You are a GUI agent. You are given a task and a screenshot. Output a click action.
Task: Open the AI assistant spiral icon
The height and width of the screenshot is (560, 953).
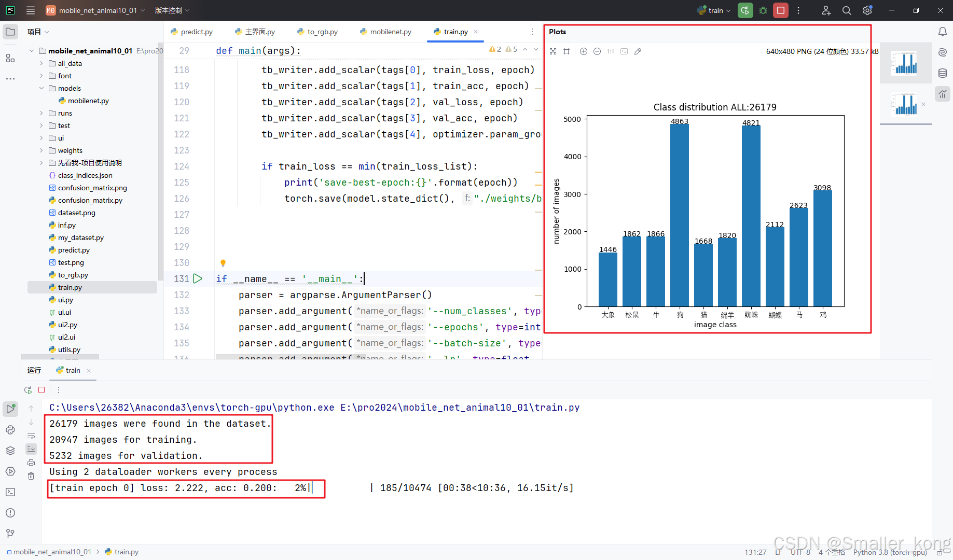[x=943, y=52]
